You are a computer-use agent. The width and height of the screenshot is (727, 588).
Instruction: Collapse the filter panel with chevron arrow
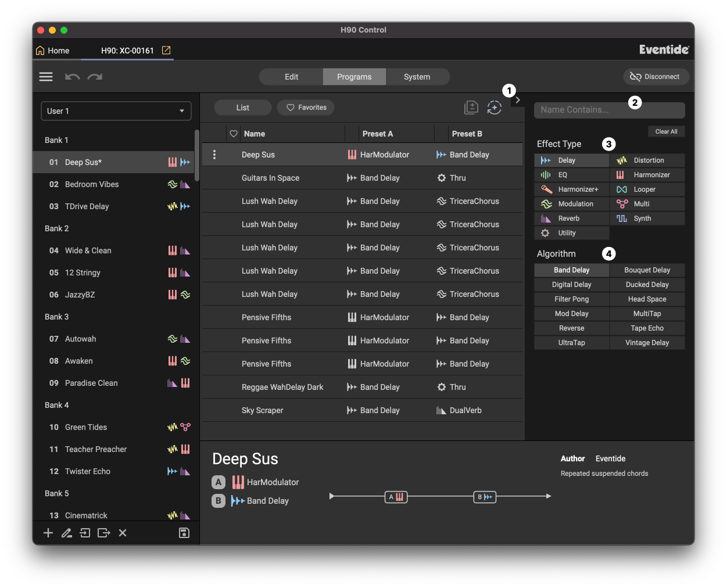[517, 100]
